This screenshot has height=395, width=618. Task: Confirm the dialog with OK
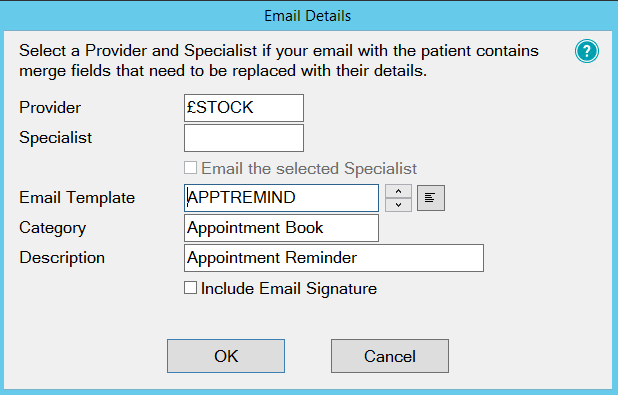pyautogui.click(x=226, y=356)
